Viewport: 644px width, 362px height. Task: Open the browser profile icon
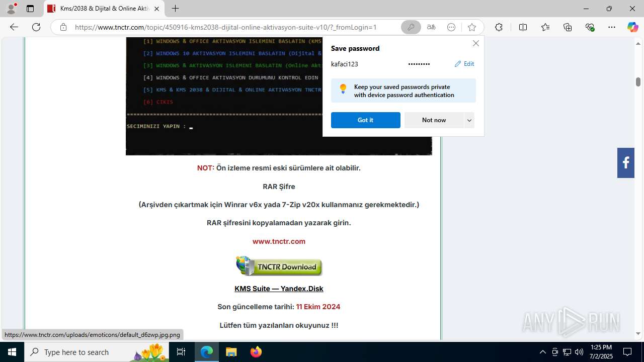11,9
